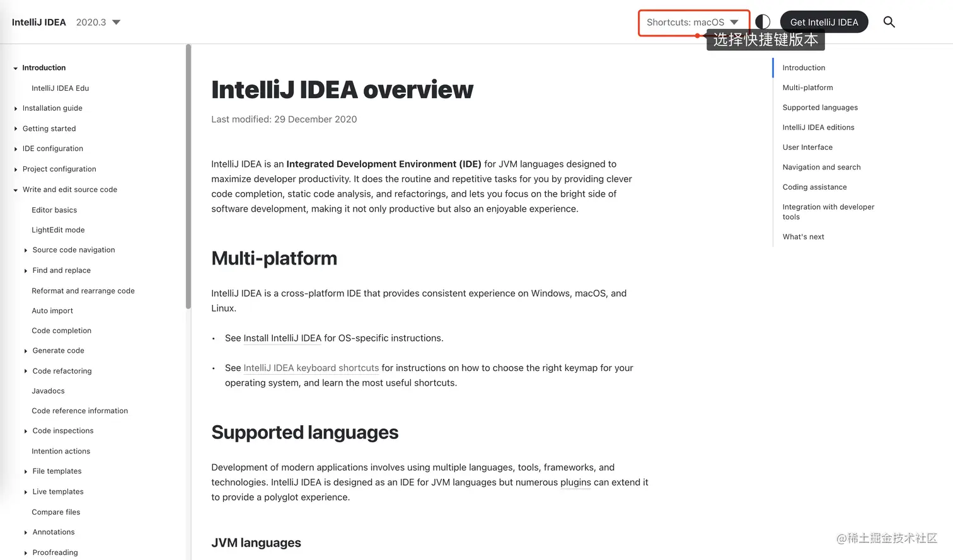This screenshot has height=560, width=953.
Task: Click the Supported languages heading
Action: coord(305,432)
